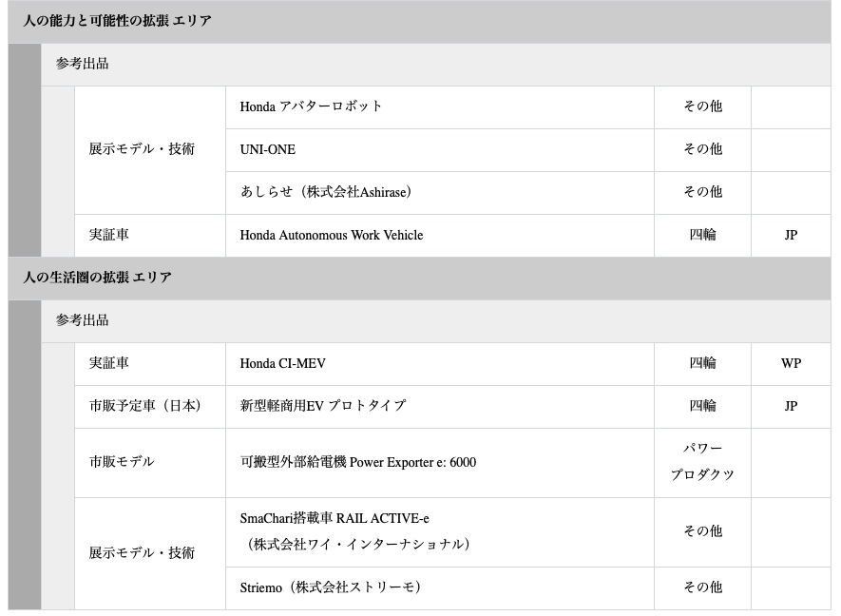The height and width of the screenshot is (616, 841).
Task: Click 四輪 in the Honda CI-MEV row
Action: click(x=702, y=363)
